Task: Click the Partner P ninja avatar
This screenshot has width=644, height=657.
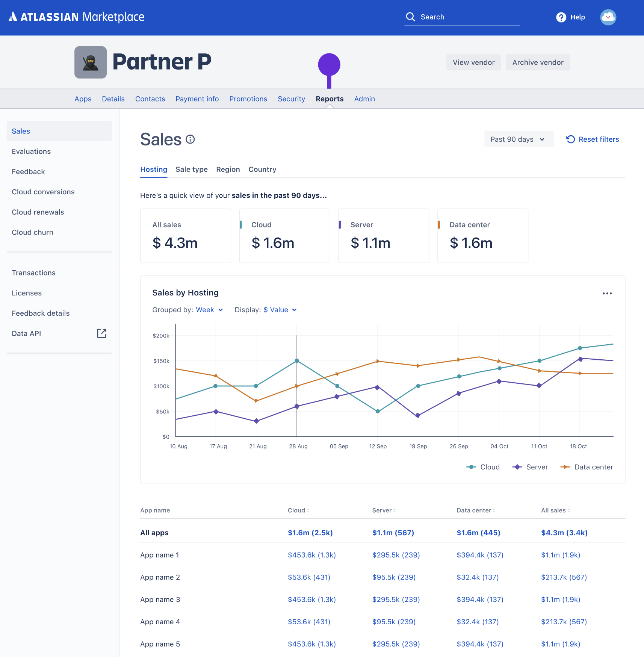Action: click(91, 62)
